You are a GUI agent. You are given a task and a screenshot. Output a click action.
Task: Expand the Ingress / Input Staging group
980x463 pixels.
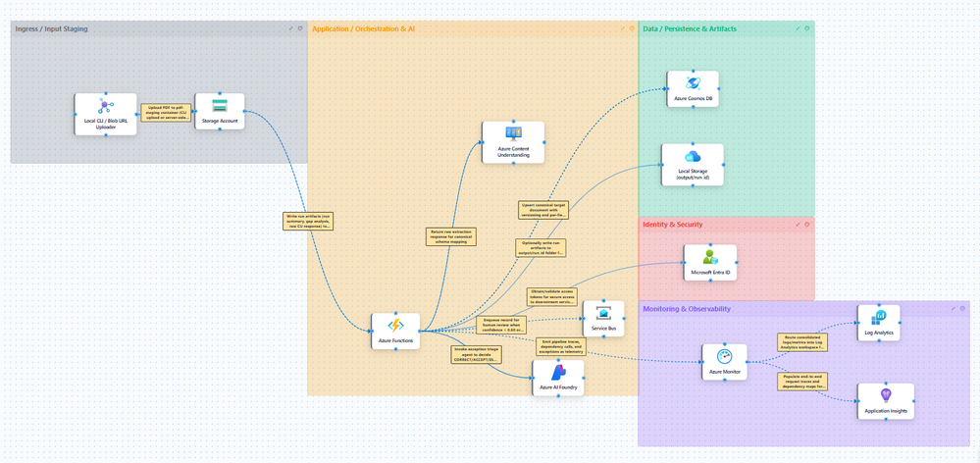click(291, 28)
